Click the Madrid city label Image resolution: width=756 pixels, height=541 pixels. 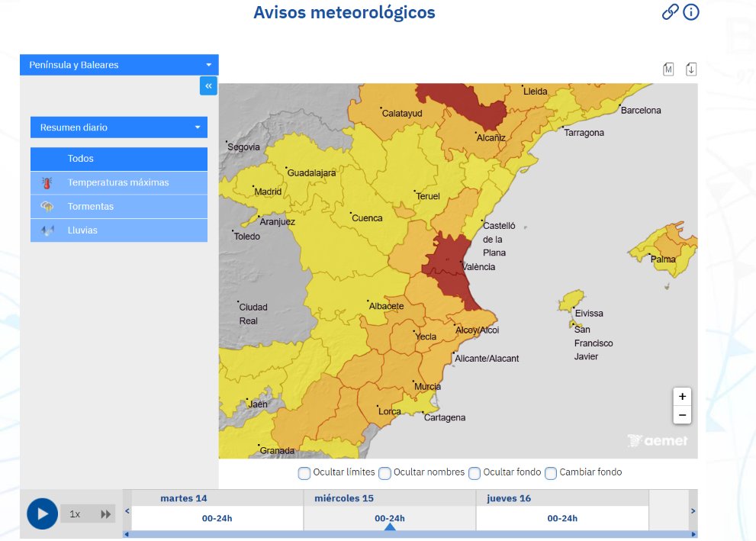point(268,192)
